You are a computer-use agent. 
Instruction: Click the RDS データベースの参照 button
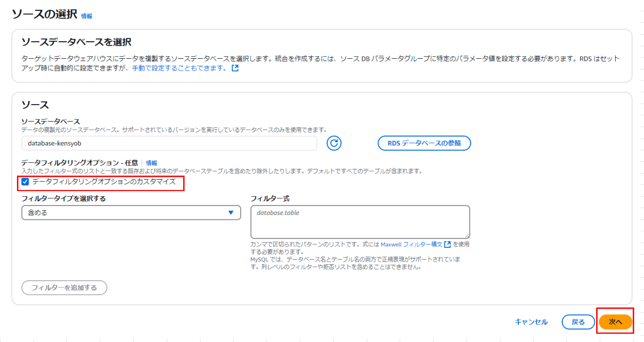tap(424, 143)
